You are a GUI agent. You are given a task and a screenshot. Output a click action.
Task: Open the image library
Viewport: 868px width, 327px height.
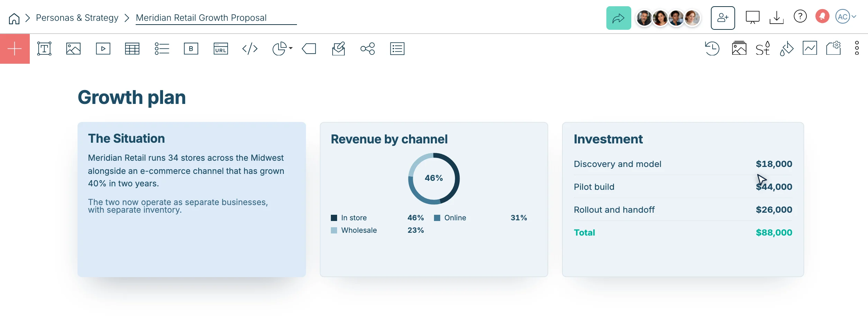pyautogui.click(x=739, y=48)
